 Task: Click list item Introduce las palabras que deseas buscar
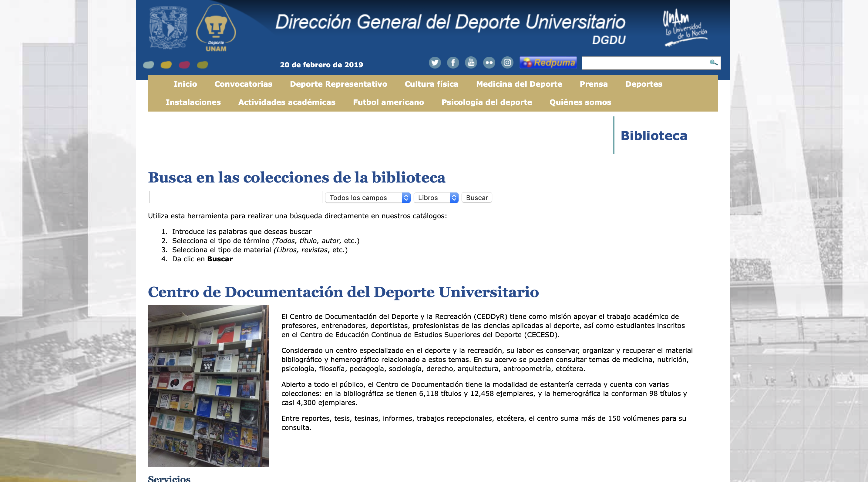point(242,232)
